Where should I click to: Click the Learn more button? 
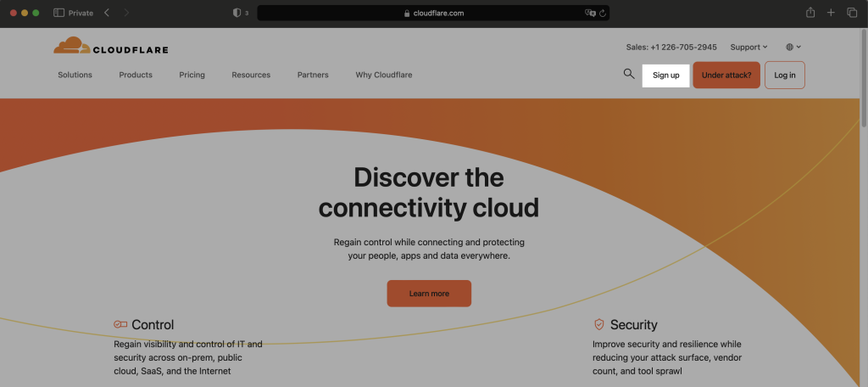point(429,294)
